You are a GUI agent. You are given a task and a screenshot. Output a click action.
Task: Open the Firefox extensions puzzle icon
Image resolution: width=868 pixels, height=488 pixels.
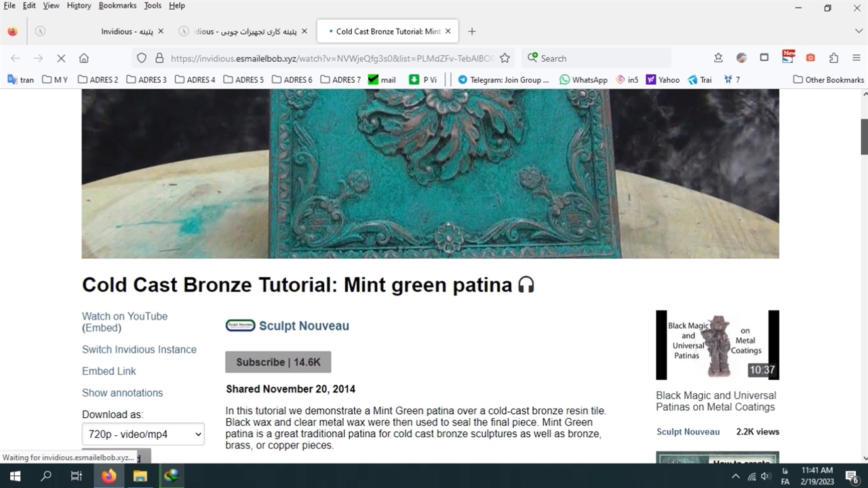pyautogui.click(x=833, y=58)
